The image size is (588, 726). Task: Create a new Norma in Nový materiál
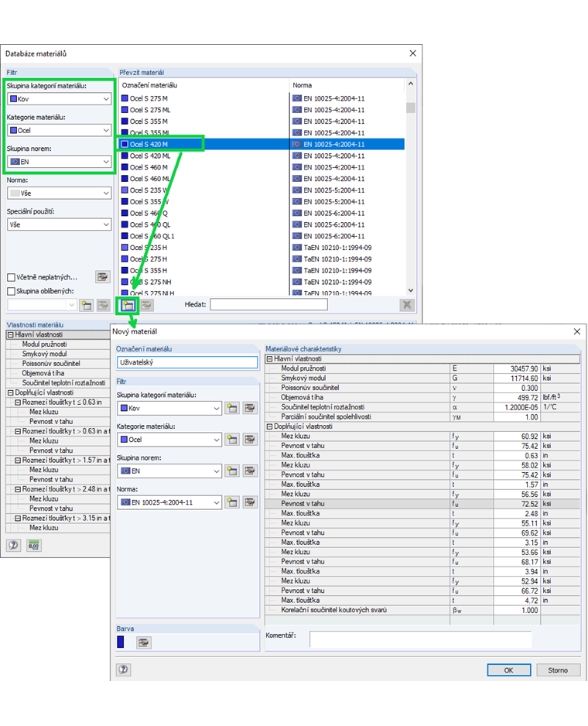click(232, 502)
